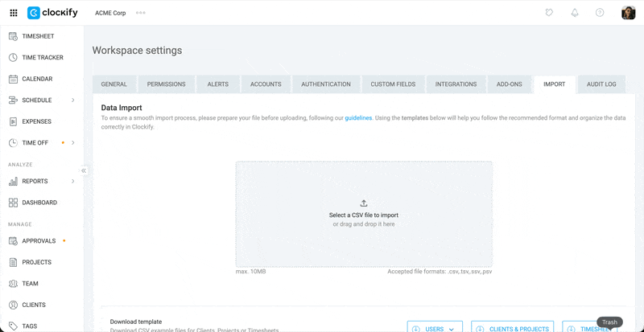Expand the Reports submenu arrow
644x332 pixels.
[x=73, y=182]
